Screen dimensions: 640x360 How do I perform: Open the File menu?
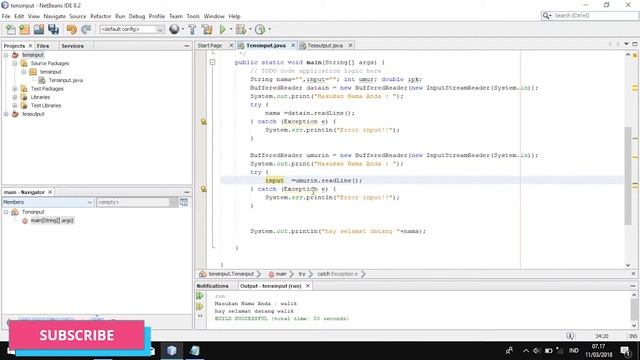click(6, 16)
